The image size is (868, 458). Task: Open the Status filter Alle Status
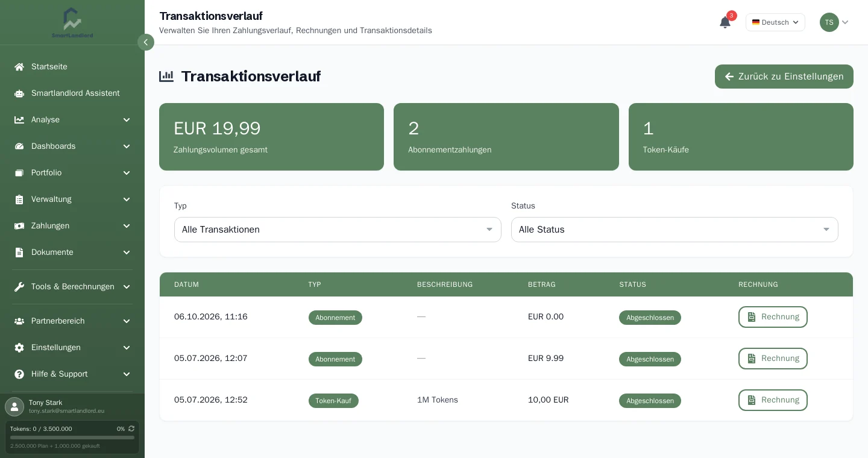pyautogui.click(x=675, y=230)
